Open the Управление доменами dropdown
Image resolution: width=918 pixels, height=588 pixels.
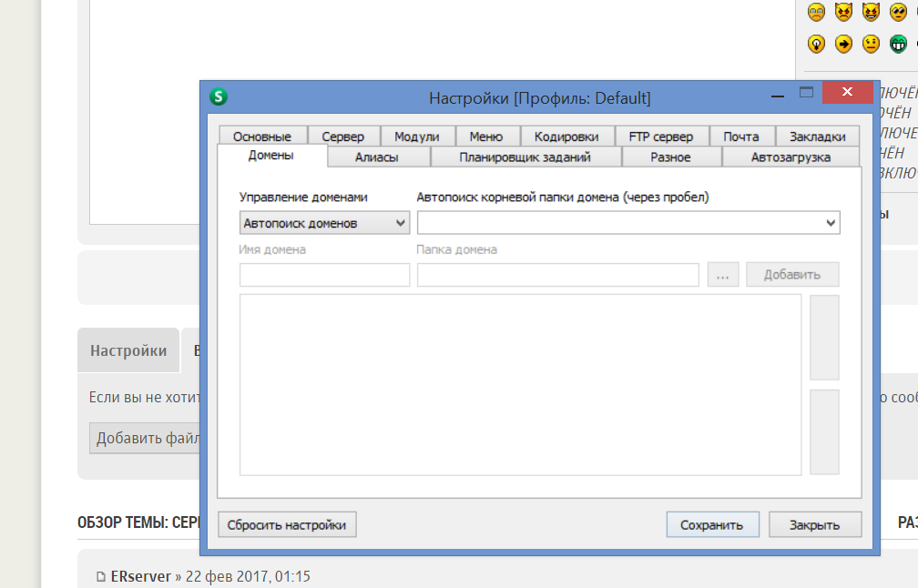point(324,223)
